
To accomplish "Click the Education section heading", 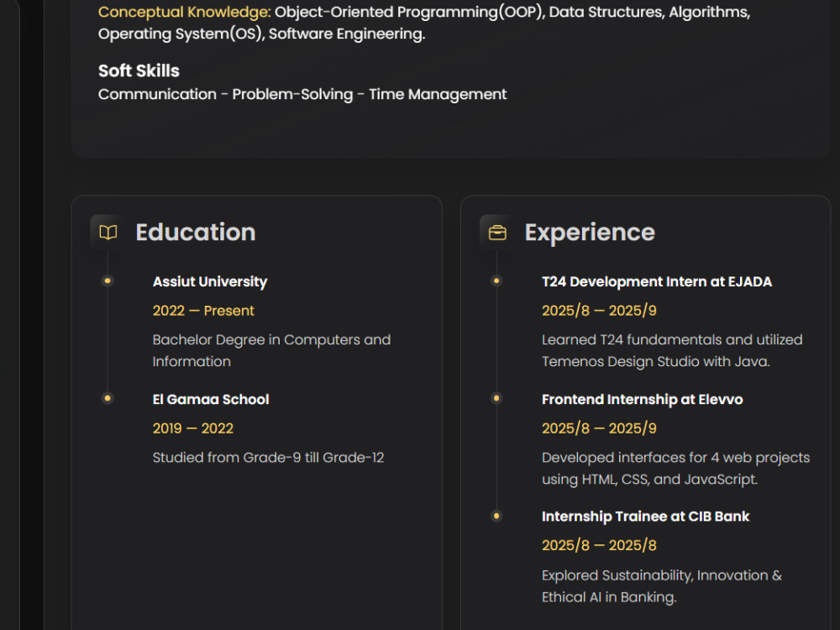I will (196, 233).
